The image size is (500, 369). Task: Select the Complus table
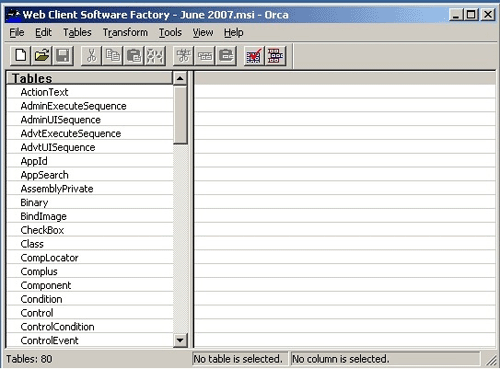pyautogui.click(x=90, y=272)
